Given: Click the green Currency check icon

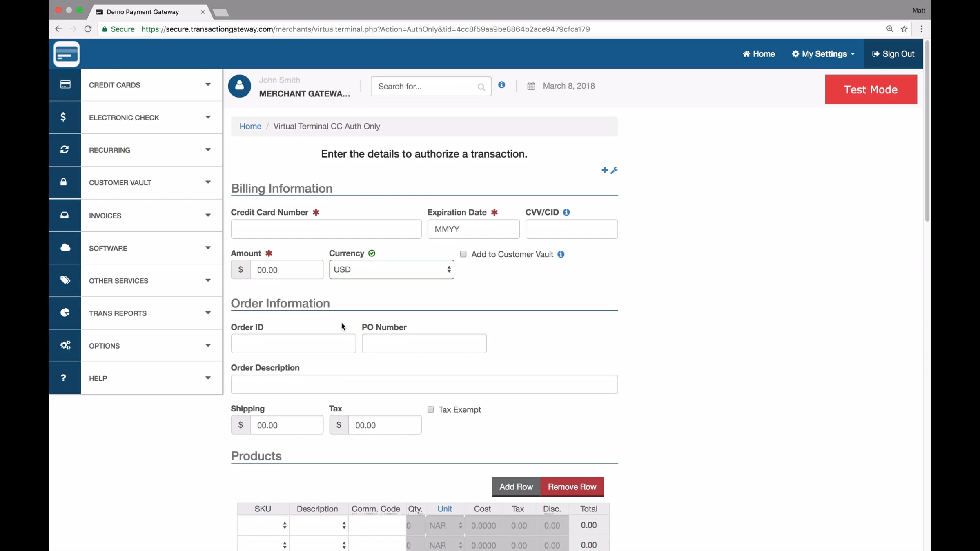Looking at the screenshot, I should click(x=372, y=253).
